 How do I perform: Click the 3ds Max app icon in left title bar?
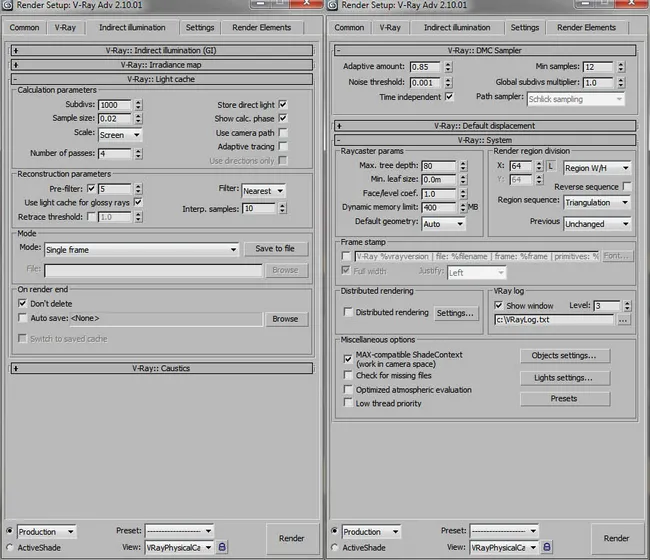point(7,5)
